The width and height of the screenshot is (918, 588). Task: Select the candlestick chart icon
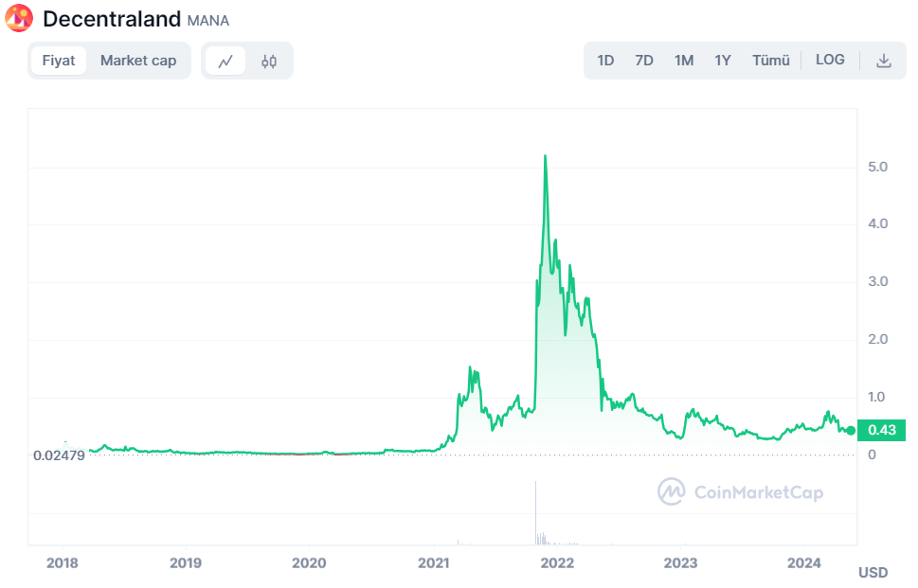point(269,60)
